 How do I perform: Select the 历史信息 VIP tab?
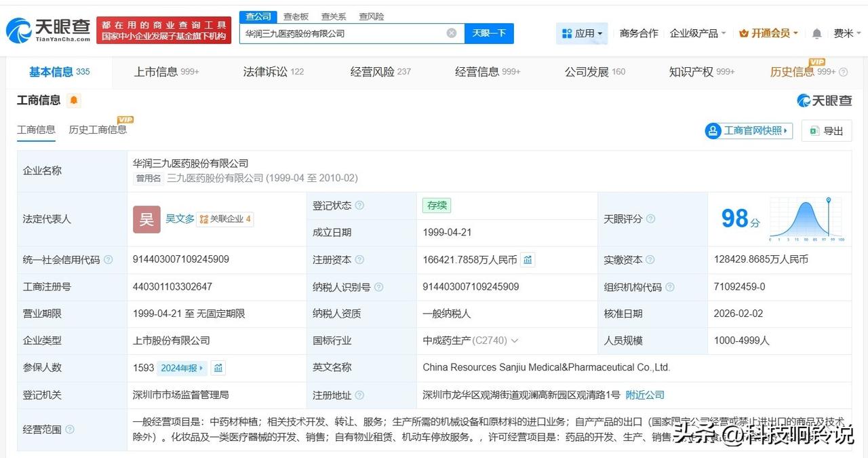[x=803, y=71]
